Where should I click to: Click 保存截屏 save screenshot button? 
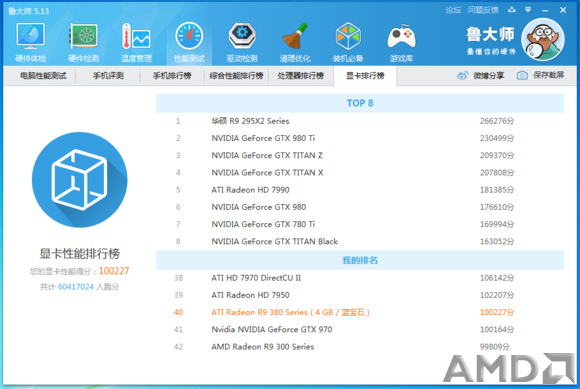540,75
